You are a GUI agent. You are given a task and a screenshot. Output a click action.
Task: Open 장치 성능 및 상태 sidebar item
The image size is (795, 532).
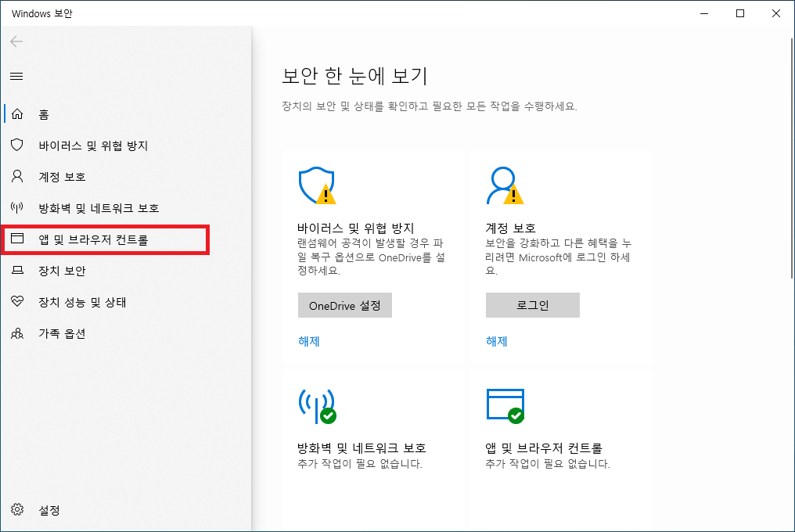click(x=126, y=302)
